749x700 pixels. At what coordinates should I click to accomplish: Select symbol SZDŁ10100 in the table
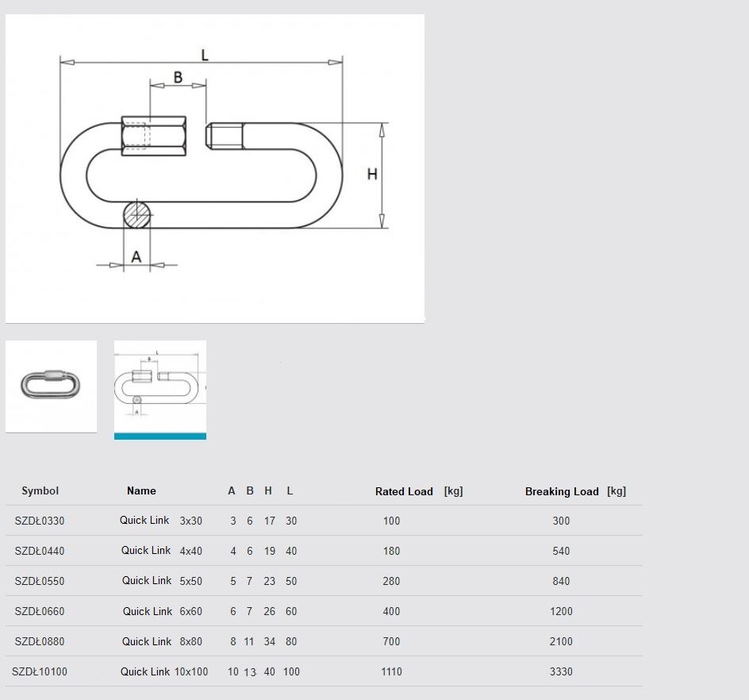(x=40, y=672)
